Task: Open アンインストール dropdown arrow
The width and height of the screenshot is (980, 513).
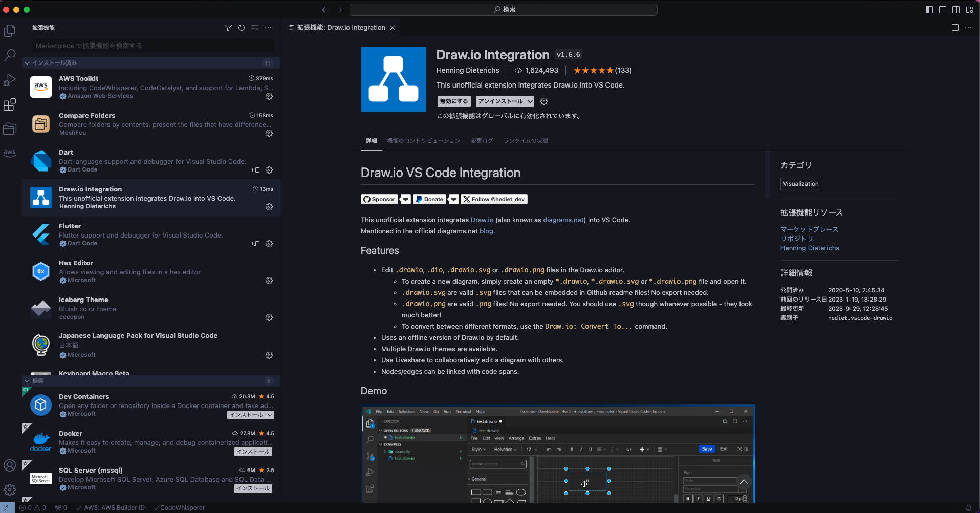Action: click(x=530, y=101)
